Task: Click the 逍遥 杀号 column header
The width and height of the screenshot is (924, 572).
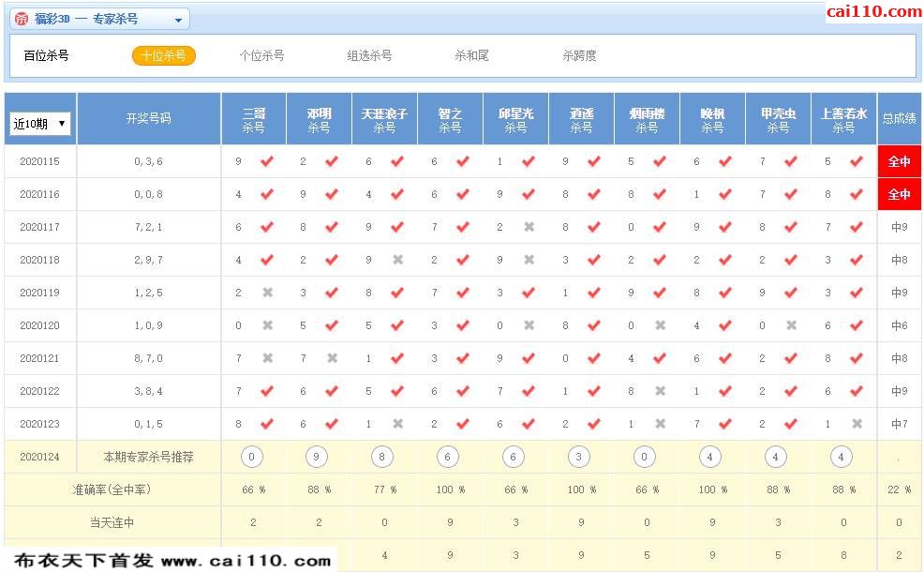Action: [581, 120]
